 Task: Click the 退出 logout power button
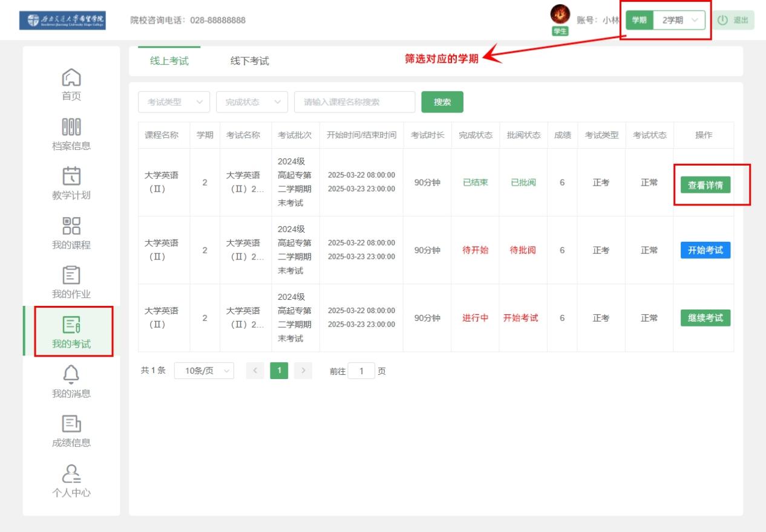(x=733, y=20)
